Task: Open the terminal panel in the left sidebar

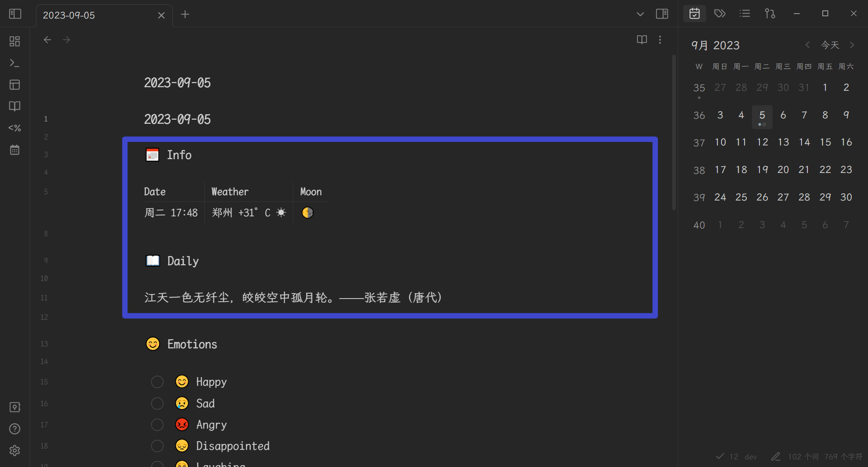Action: 14,63
